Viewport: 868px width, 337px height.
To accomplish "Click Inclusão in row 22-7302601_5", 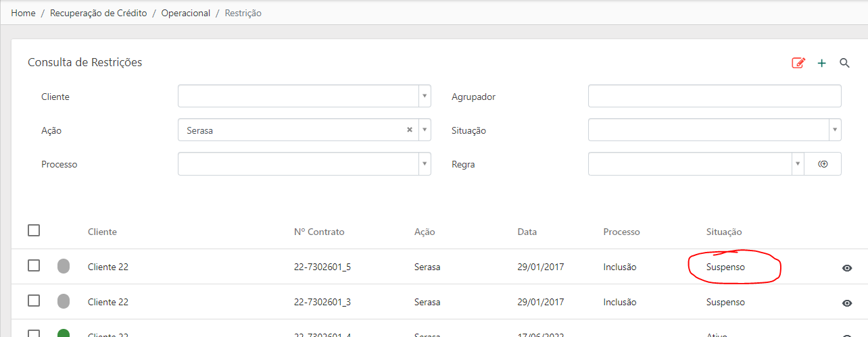I will (620, 267).
